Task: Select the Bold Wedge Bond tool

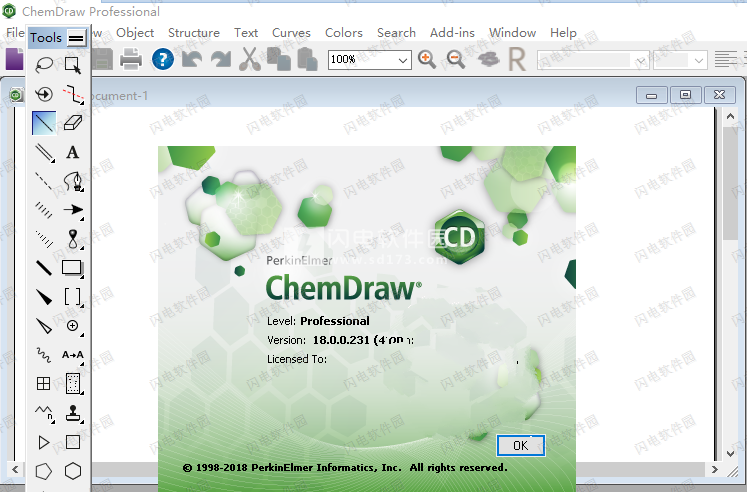Action: (x=44, y=297)
